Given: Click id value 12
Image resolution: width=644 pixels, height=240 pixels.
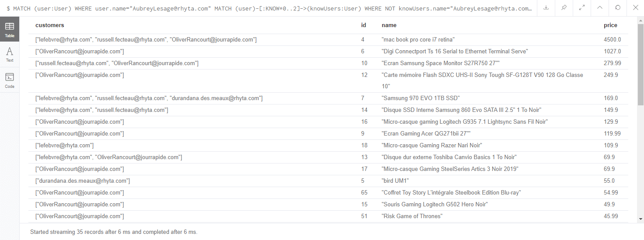Looking at the screenshot, I should (x=364, y=75).
